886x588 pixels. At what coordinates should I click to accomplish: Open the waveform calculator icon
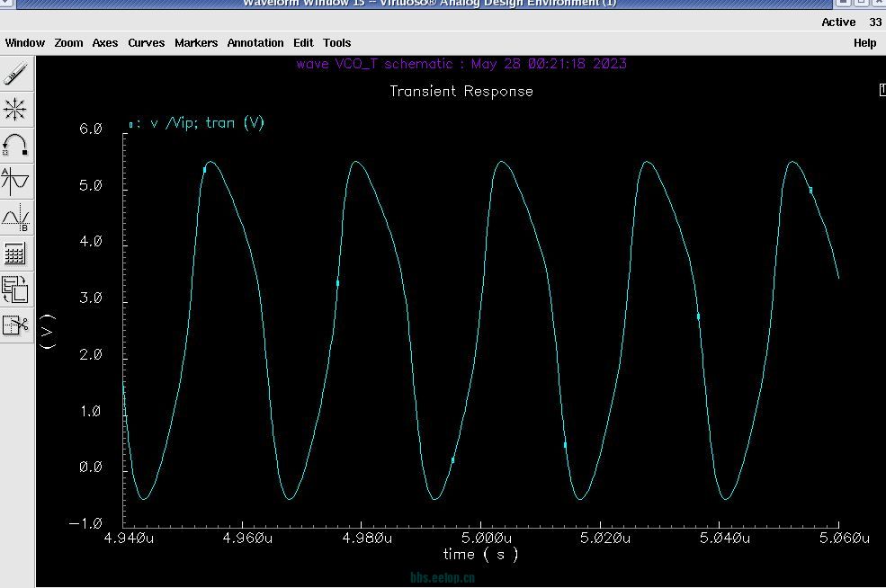point(15,254)
